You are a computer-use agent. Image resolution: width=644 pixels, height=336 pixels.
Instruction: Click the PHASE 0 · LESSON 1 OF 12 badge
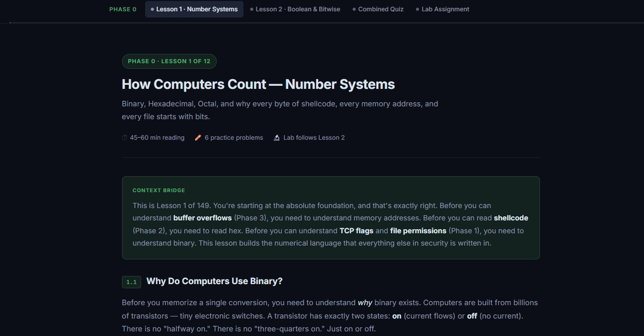pyautogui.click(x=169, y=61)
